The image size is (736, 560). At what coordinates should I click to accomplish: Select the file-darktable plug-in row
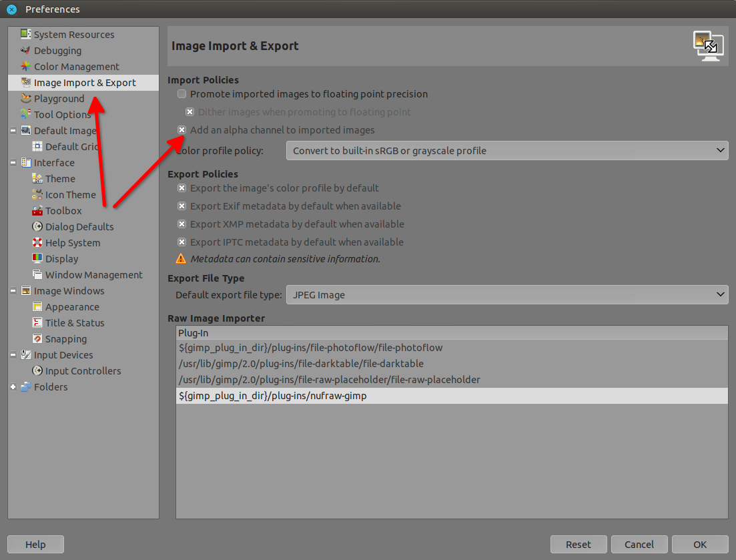point(452,364)
